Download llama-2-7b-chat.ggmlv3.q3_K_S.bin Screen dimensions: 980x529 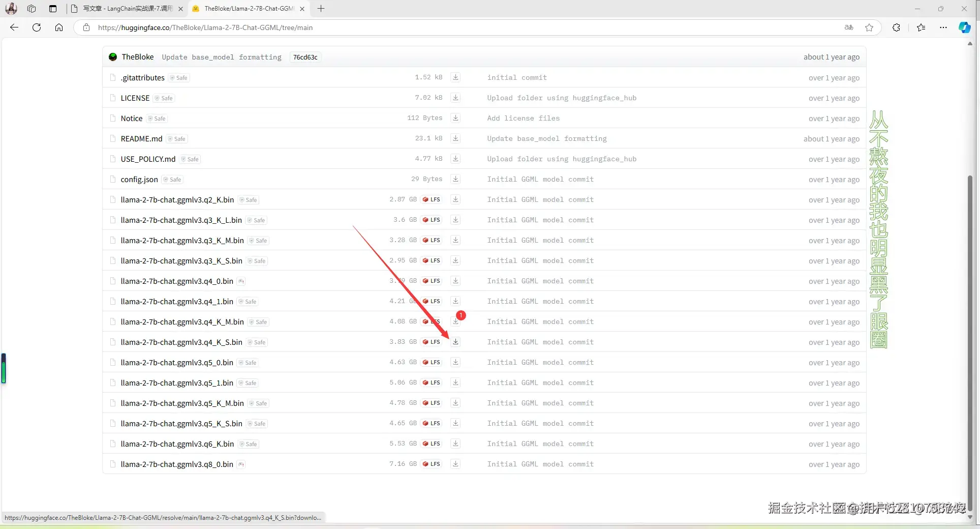(x=455, y=260)
